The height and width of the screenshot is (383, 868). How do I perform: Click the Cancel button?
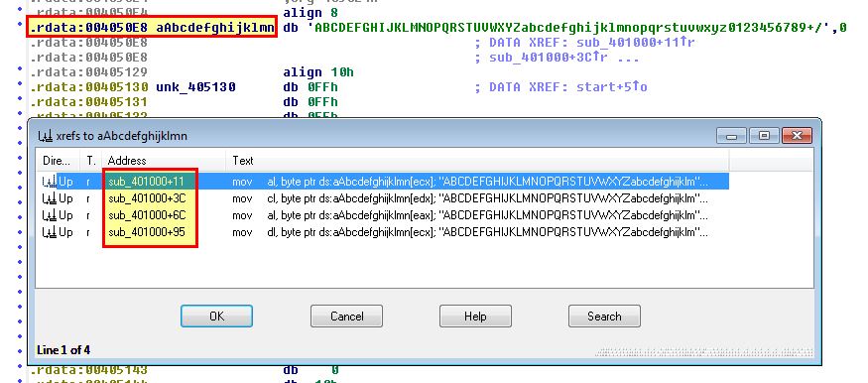coord(346,317)
